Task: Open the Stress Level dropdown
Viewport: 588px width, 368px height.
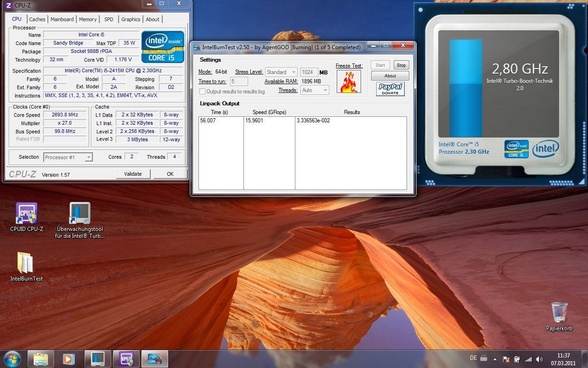Action: coord(281,72)
